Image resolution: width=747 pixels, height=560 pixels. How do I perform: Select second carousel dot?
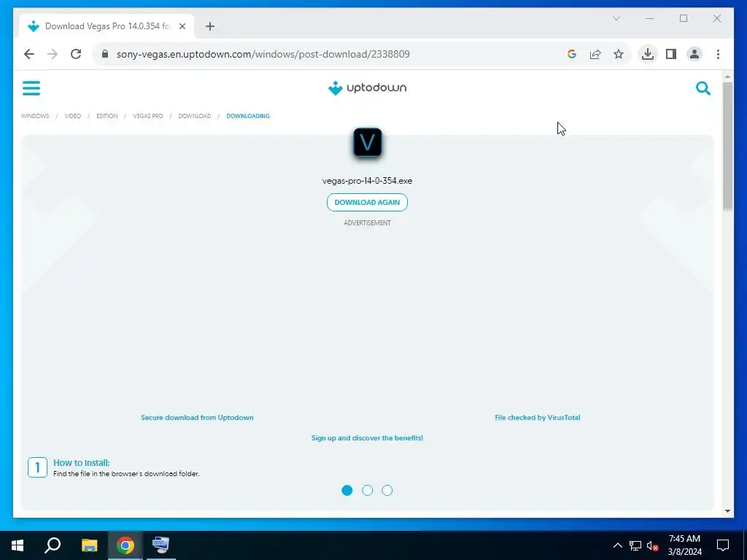(x=368, y=491)
